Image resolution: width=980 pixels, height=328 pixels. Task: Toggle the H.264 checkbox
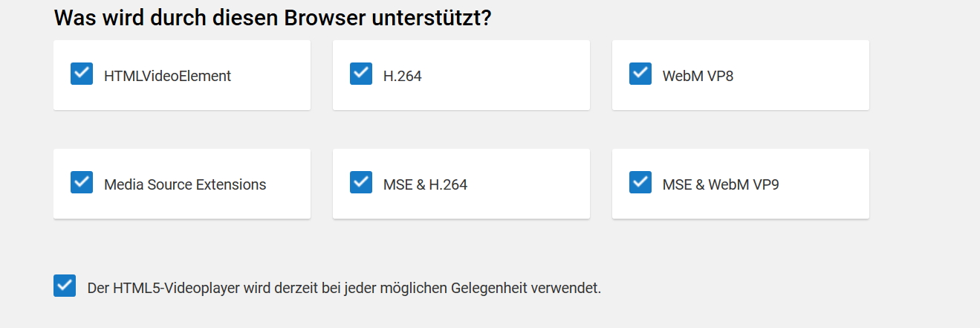(361, 74)
